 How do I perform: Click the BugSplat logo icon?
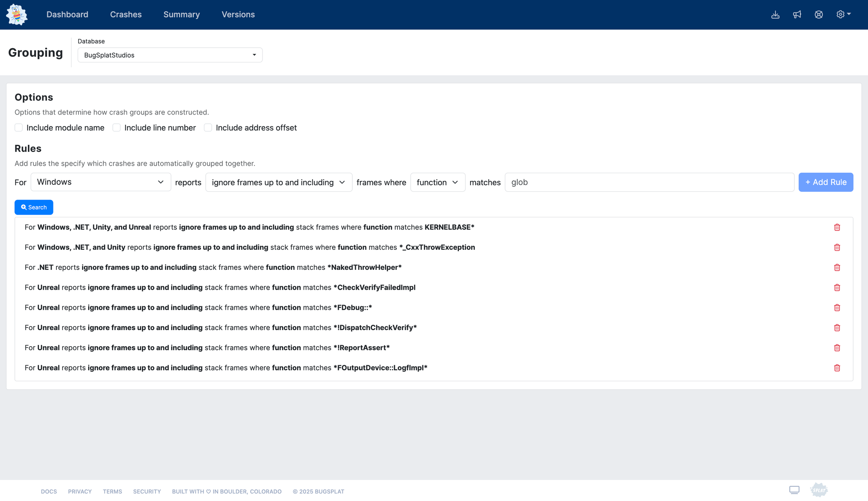click(x=17, y=15)
